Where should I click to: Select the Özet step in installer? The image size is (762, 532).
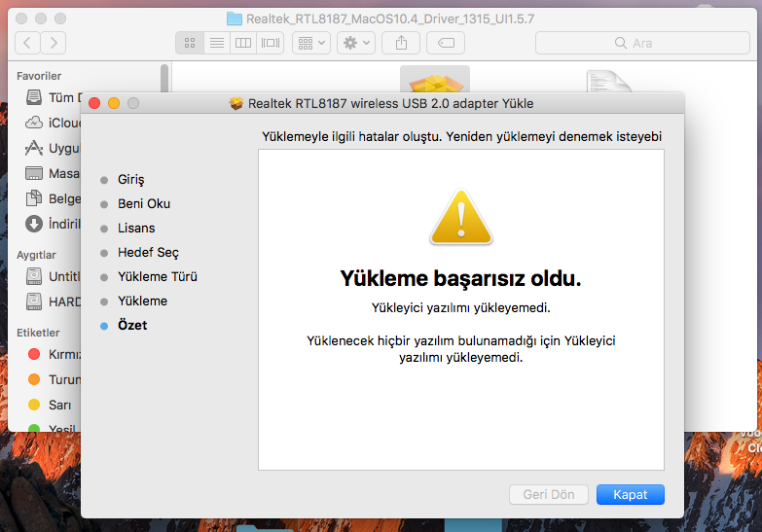tap(132, 325)
